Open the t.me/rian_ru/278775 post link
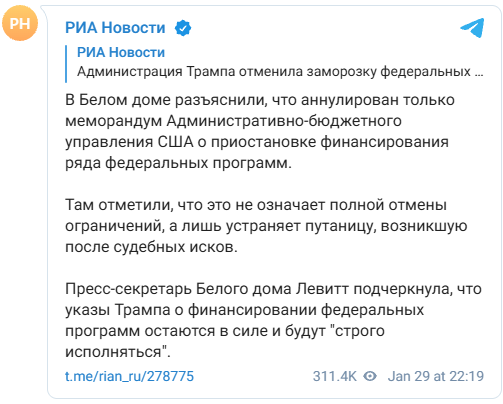The width and height of the screenshot is (503, 404). point(129,376)
